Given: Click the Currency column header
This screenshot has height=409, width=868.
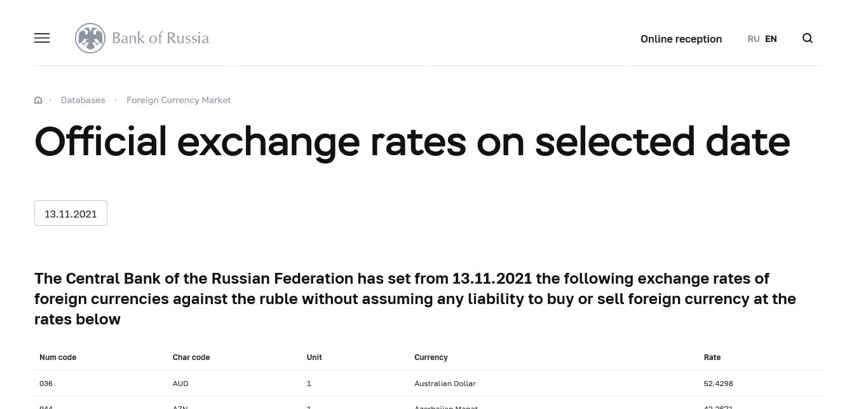Looking at the screenshot, I should (431, 357).
